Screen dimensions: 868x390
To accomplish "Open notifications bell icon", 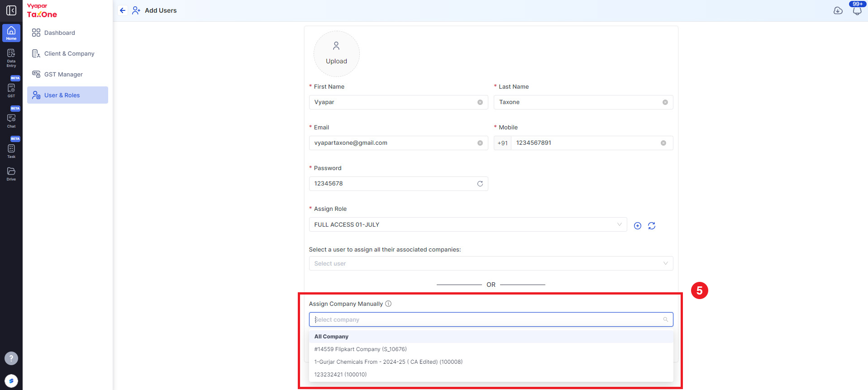I will click(857, 10).
